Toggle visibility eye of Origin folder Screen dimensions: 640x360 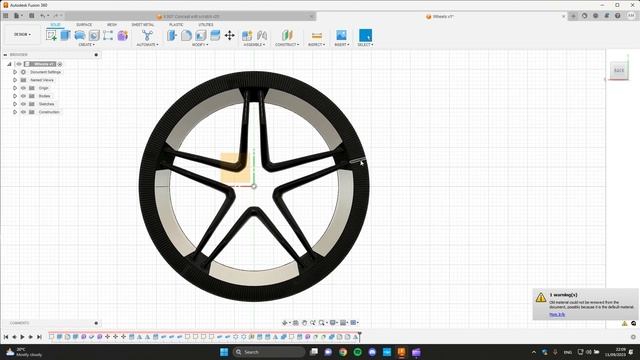[x=23, y=88]
